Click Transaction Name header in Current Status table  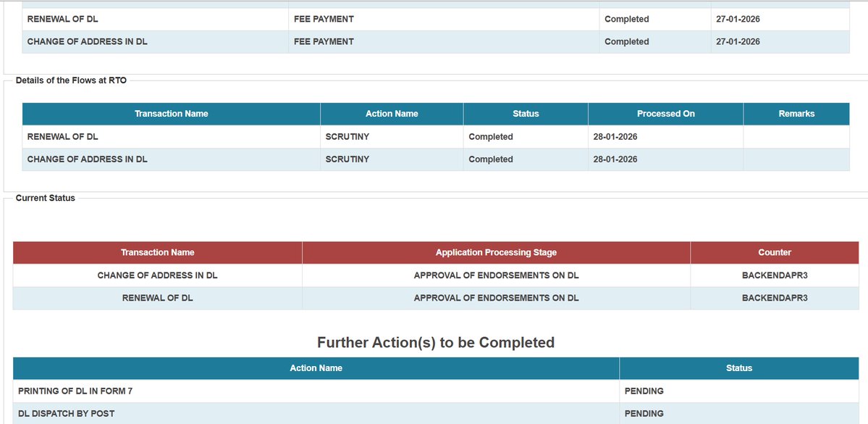click(x=158, y=252)
